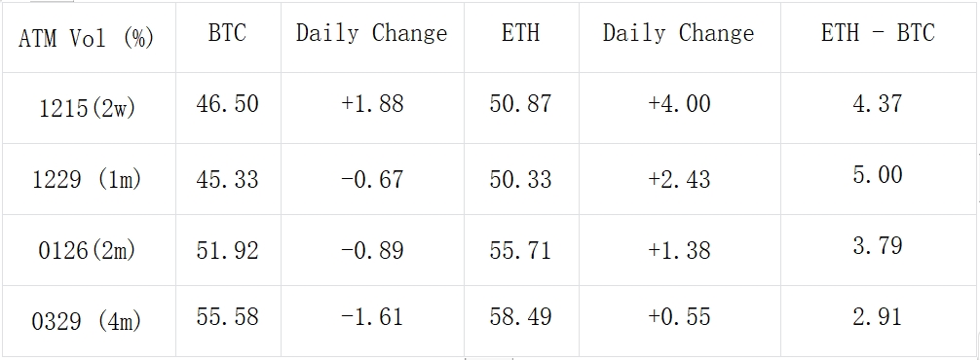Click the BTC column header
Viewport: 980px width, 360px height.
click(228, 37)
